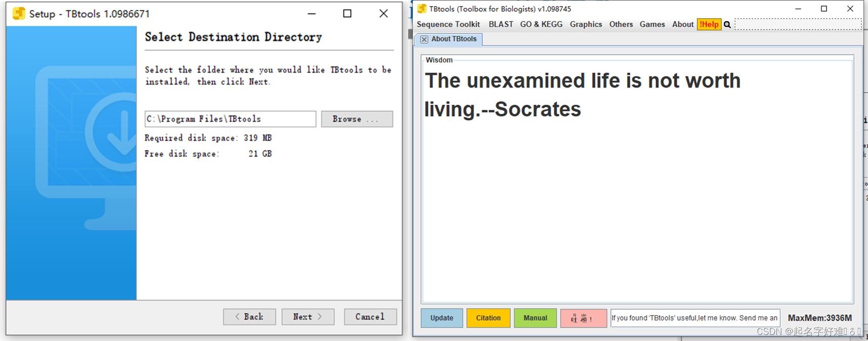Click the 'Required disk space: 319 MB' text

(208, 138)
